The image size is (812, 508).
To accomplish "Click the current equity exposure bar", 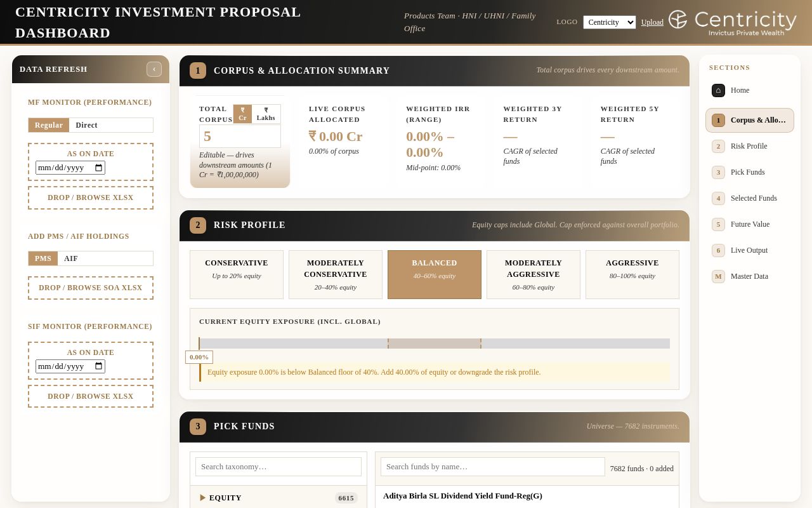I will [x=435, y=344].
